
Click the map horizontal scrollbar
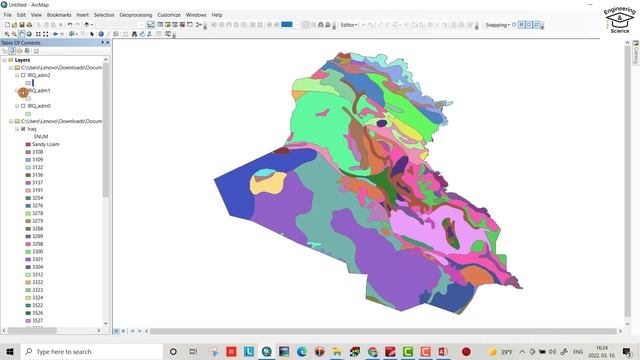(384, 331)
